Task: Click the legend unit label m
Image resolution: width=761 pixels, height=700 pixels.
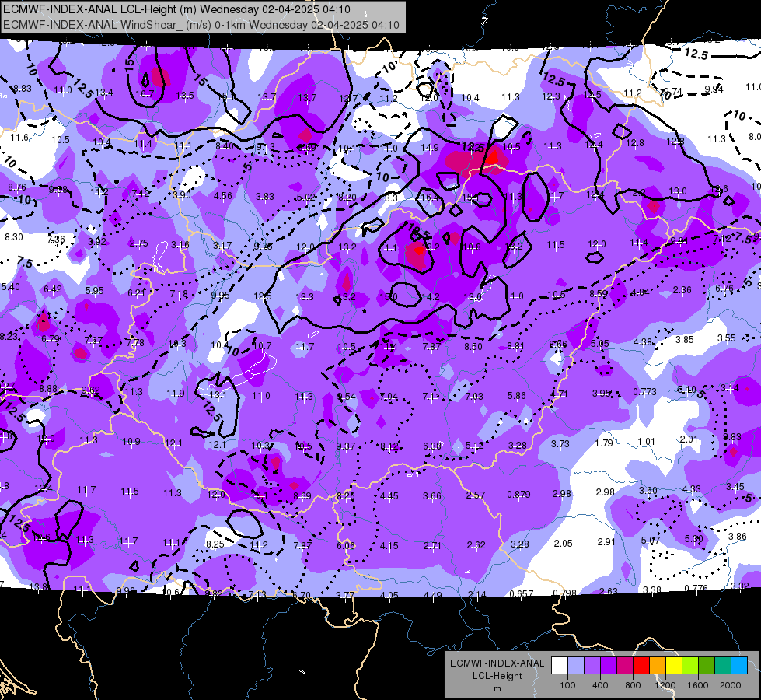Action: (497, 689)
